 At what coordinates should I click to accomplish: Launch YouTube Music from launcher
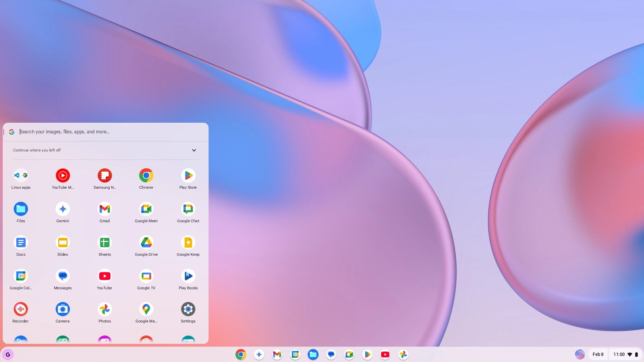coord(63,176)
